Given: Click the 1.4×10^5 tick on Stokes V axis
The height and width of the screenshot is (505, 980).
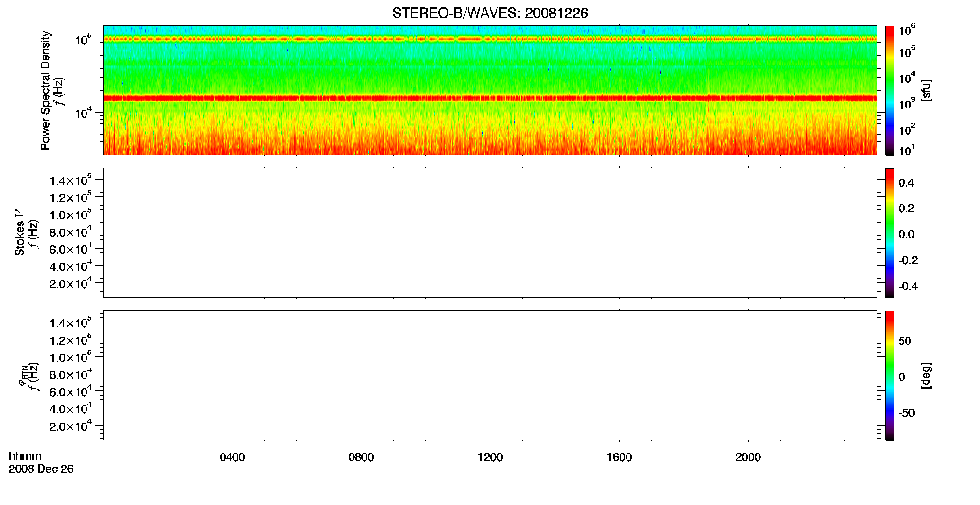Looking at the screenshot, I should coord(71,180).
